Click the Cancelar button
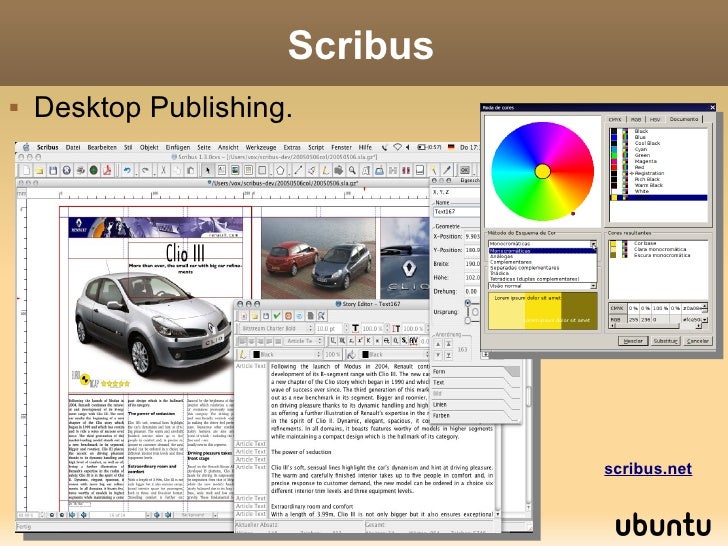 (697, 341)
